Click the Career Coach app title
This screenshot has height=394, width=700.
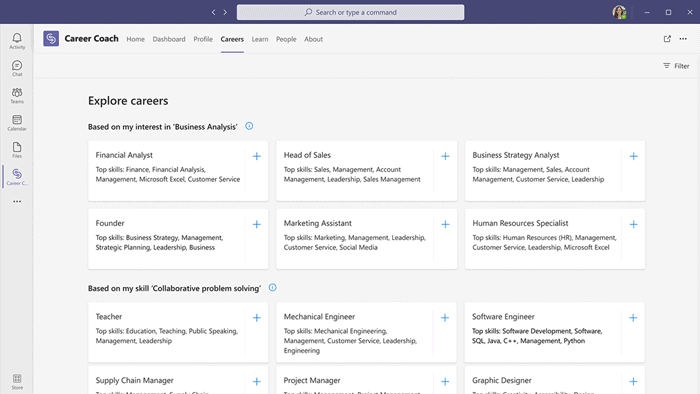92,39
